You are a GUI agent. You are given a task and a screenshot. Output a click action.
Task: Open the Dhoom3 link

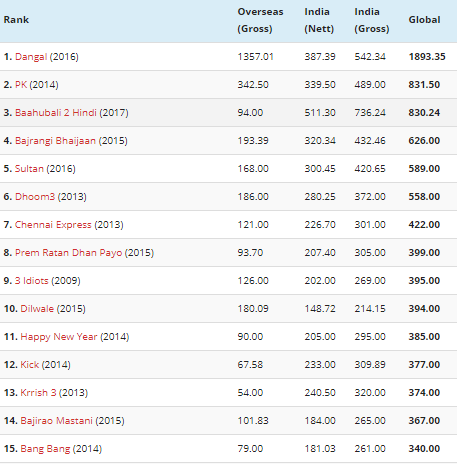point(35,197)
